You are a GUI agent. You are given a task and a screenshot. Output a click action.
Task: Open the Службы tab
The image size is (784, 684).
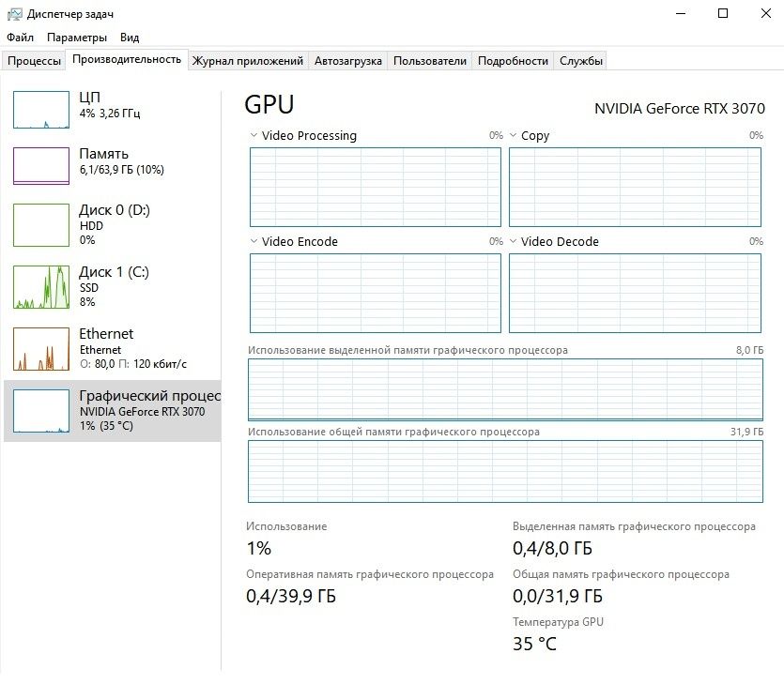581,61
